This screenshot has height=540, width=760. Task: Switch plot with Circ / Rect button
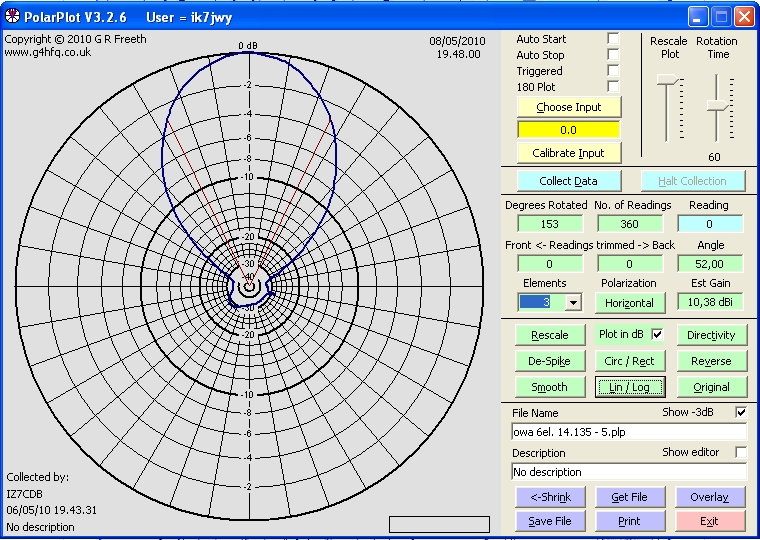(630, 361)
